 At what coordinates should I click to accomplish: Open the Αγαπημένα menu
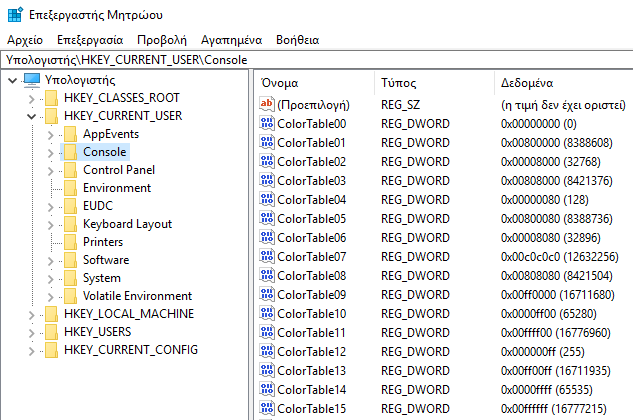[232, 39]
